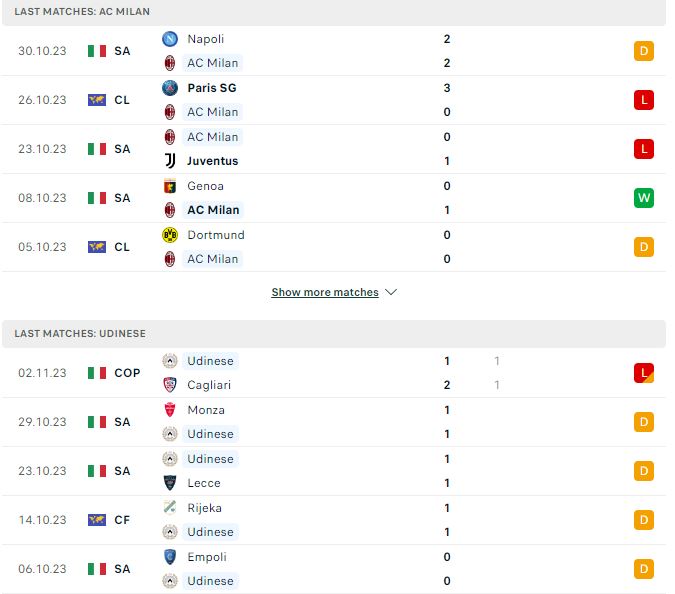Click the Monza club crest icon
675x594 pixels.
click(x=170, y=410)
